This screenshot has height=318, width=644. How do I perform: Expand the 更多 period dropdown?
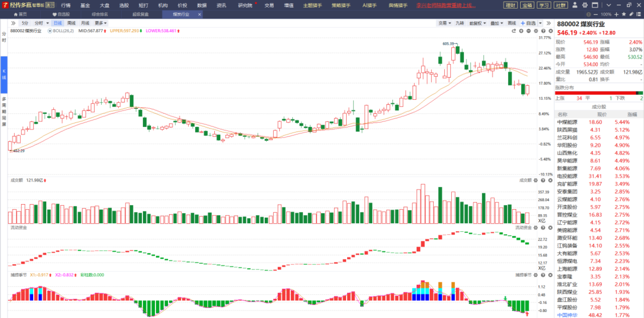point(101,23)
